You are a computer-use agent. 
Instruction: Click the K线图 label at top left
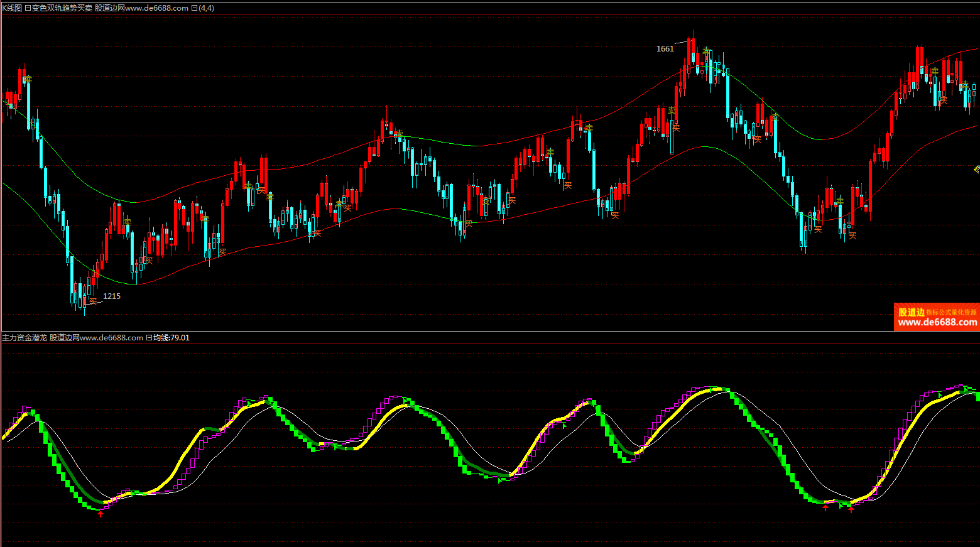(x=11, y=8)
